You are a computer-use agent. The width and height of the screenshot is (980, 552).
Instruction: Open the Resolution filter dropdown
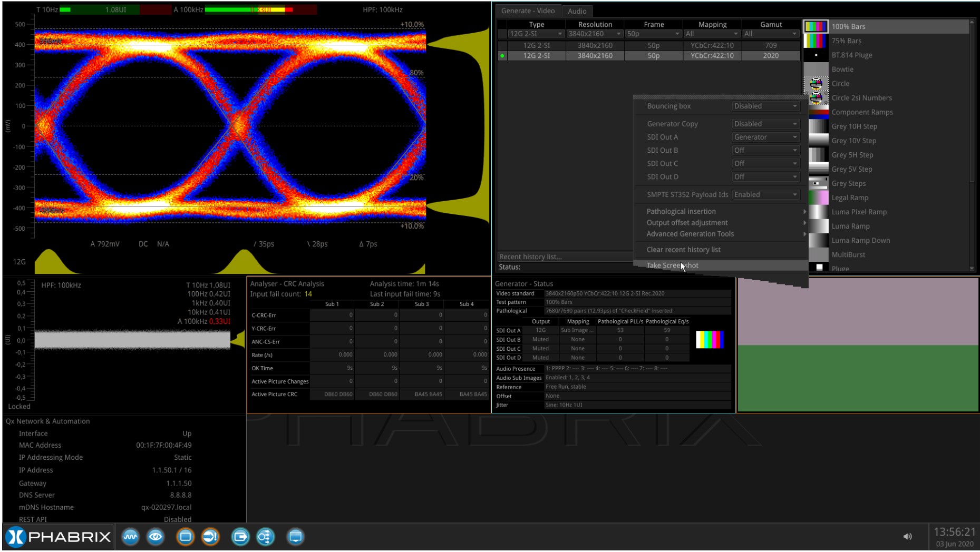(595, 34)
